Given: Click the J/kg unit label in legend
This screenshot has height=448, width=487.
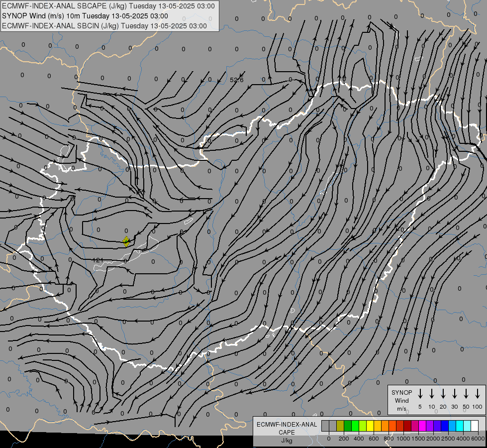Looking at the screenshot, I should [x=287, y=441].
